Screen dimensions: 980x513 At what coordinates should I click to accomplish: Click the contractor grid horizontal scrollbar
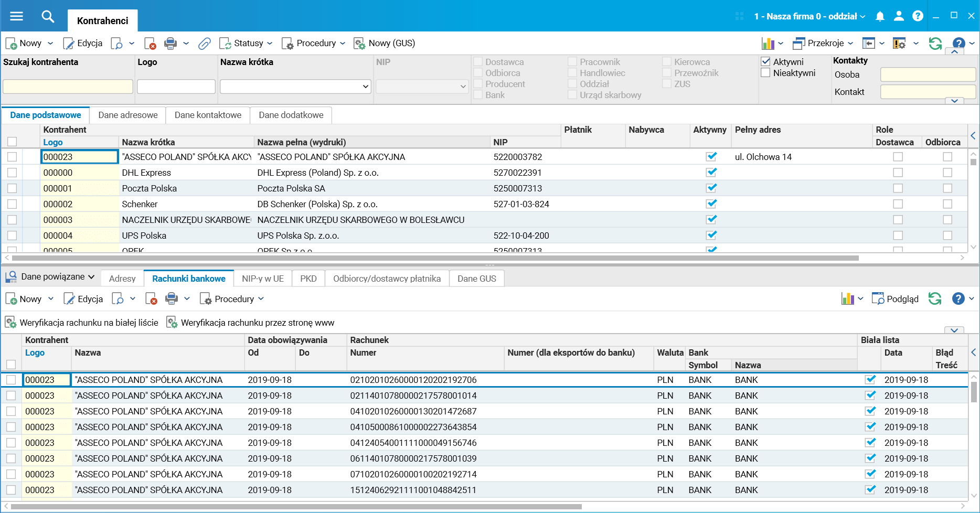point(434,258)
